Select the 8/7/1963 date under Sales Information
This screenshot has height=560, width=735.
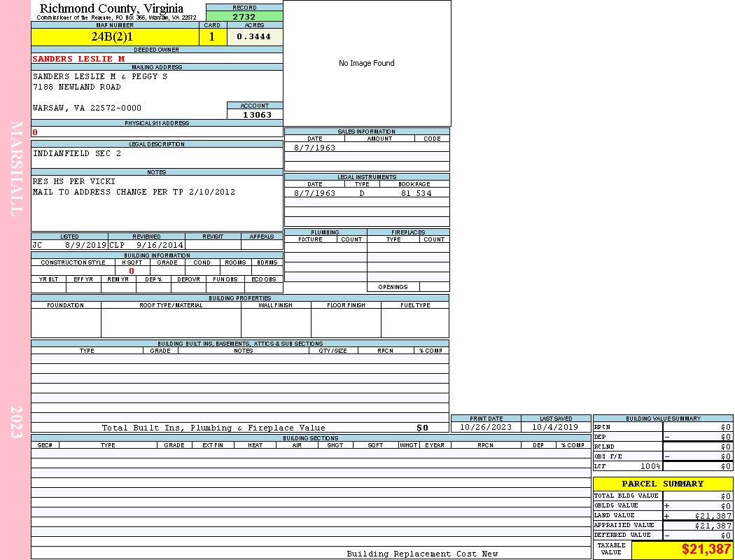[314, 148]
